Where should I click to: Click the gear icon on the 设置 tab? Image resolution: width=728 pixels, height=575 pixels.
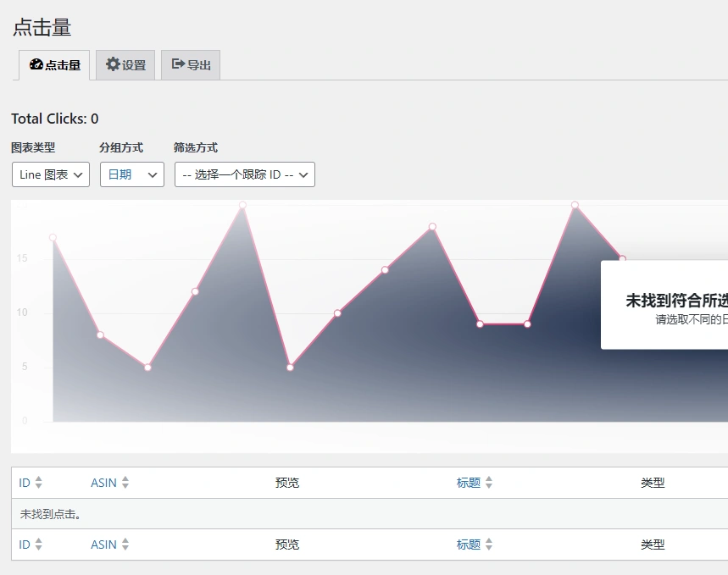point(112,64)
